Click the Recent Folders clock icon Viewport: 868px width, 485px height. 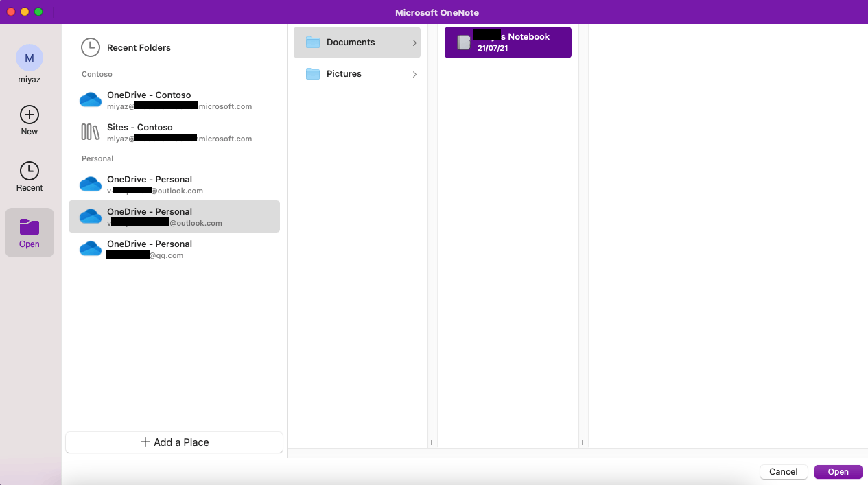(90, 47)
